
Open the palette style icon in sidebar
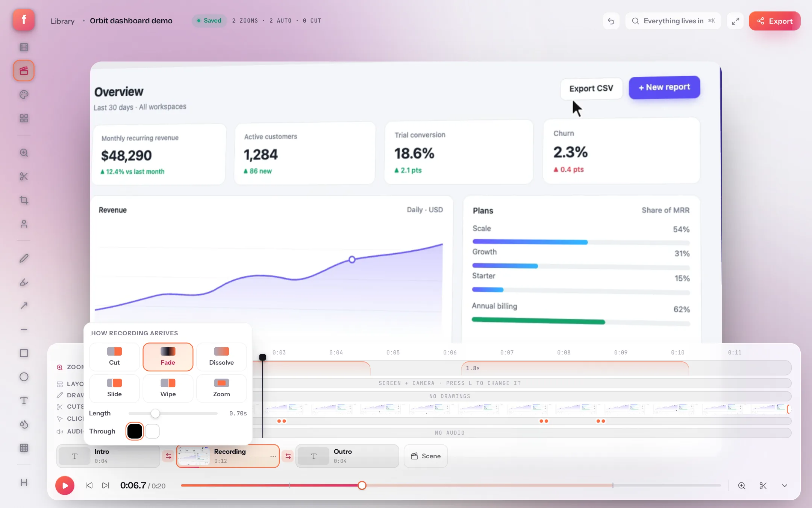tap(24, 95)
